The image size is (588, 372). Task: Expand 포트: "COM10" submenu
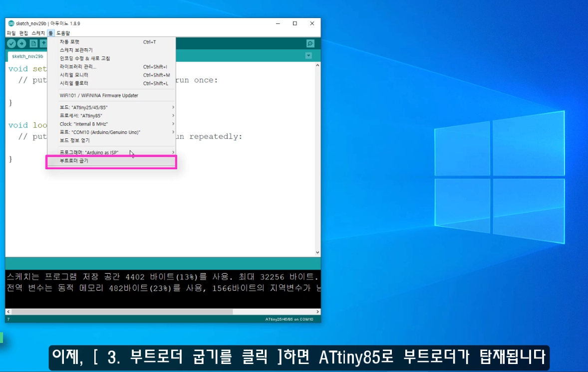pyautogui.click(x=111, y=132)
